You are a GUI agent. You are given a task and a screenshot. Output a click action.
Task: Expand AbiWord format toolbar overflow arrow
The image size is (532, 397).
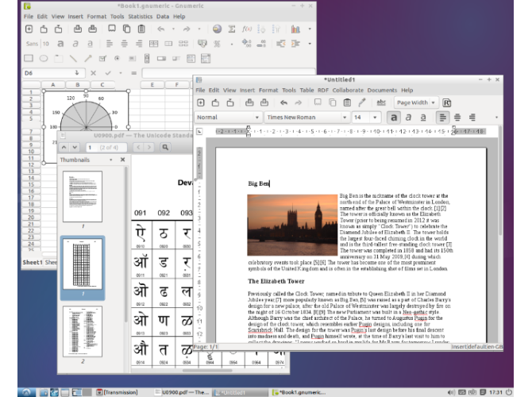497,118
